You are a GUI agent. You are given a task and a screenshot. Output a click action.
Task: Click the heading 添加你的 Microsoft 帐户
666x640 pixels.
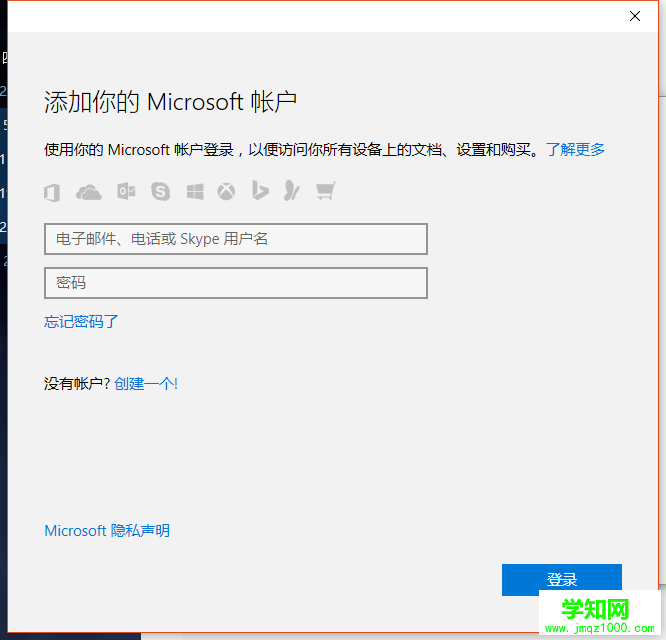tap(170, 102)
